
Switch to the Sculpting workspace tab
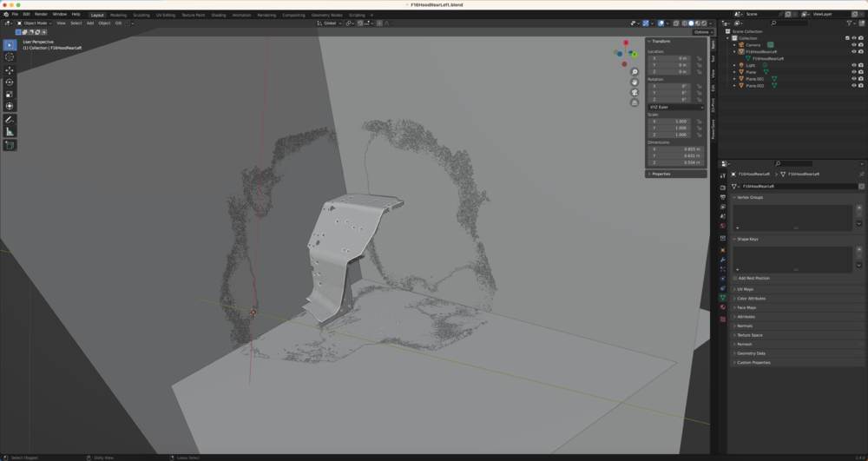point(141,15)
